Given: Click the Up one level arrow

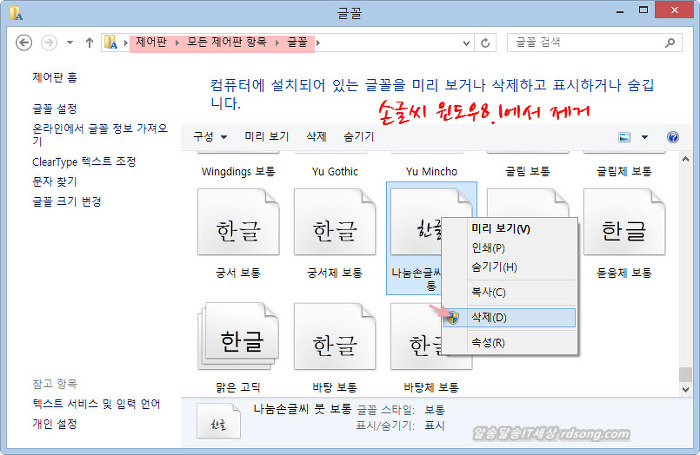Looking at the screenshot, I should click(x=89, y=43).
